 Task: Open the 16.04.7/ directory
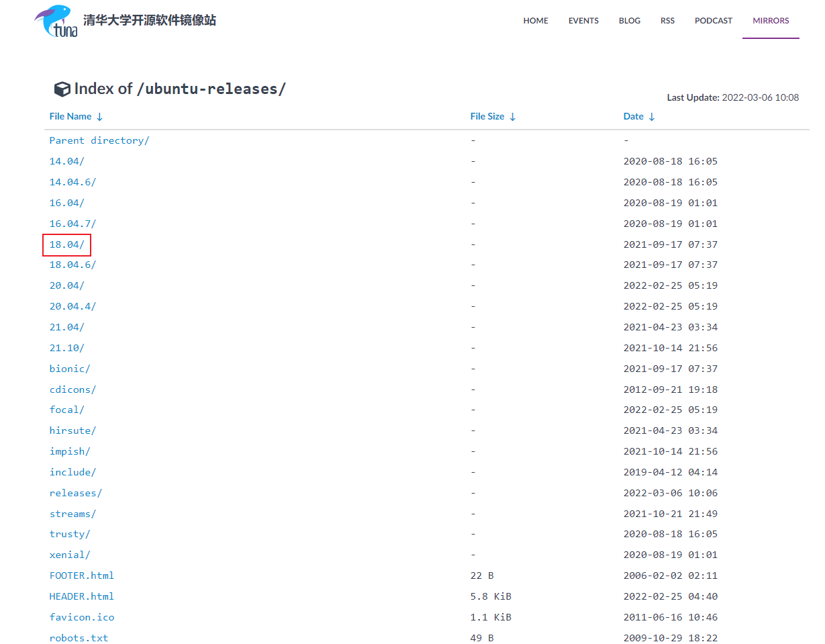pos(72,224)
